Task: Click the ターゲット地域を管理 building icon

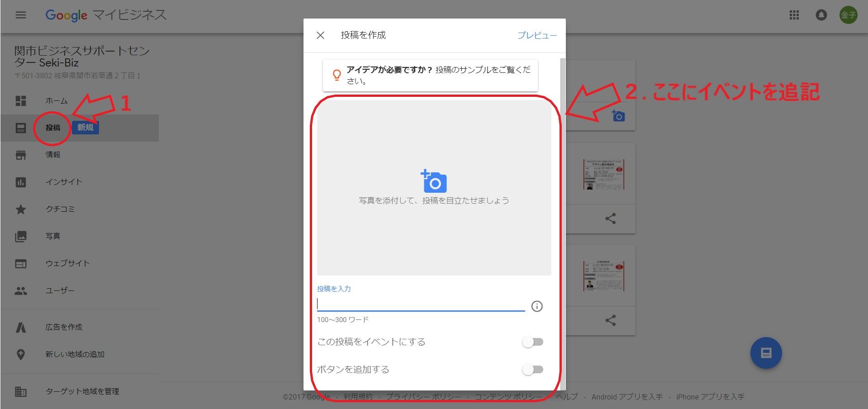Action: 21,391
